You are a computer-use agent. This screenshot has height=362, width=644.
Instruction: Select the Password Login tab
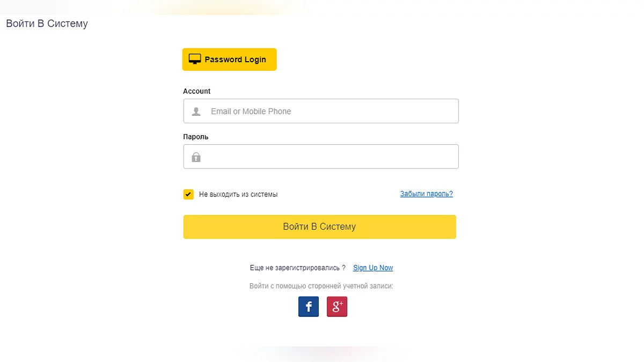pos(235,60)
